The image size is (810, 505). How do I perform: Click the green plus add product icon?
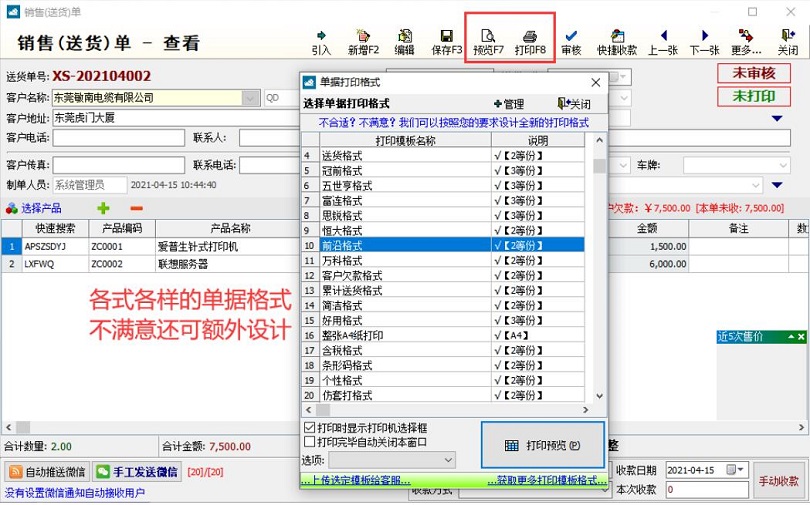tap(103, 208)
